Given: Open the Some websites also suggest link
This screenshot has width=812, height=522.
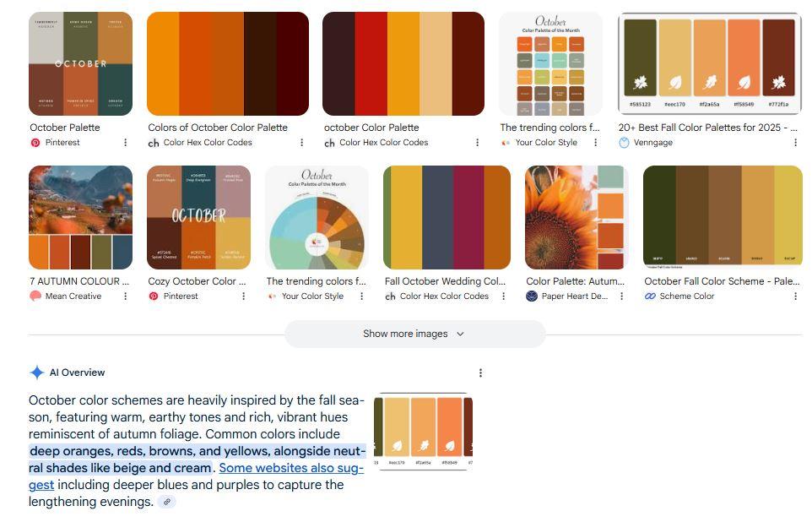Looking at the screenshot, I should coord(291,468).
